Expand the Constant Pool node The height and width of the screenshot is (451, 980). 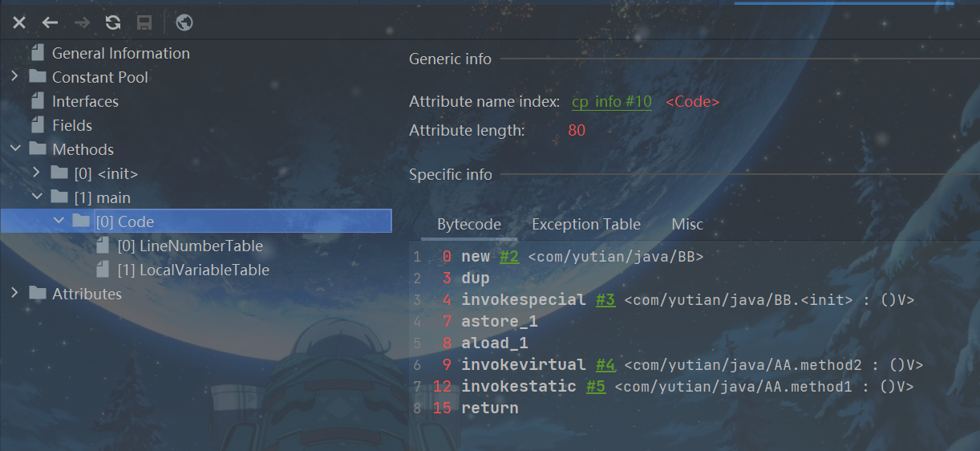pyautogui.click(x=14, y=77)
